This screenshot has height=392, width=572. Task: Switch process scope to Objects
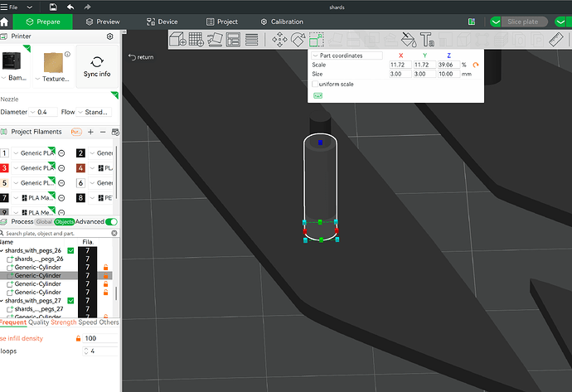(x=64, y=222)
